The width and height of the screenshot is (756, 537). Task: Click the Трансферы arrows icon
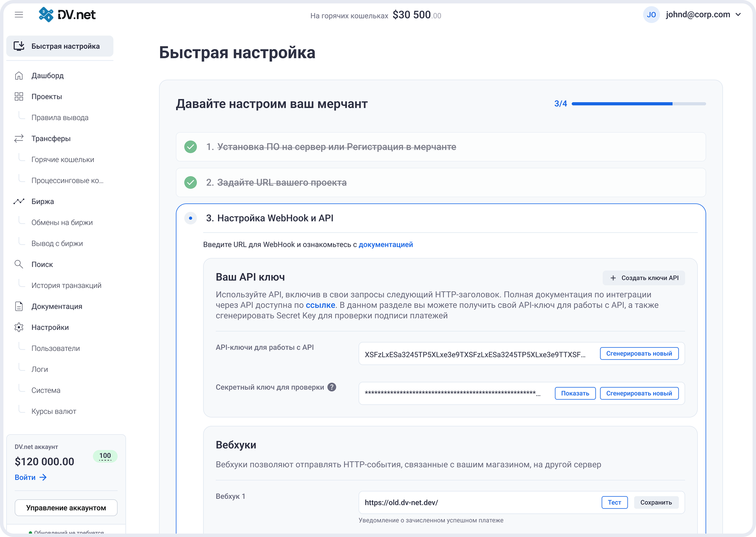19,138
